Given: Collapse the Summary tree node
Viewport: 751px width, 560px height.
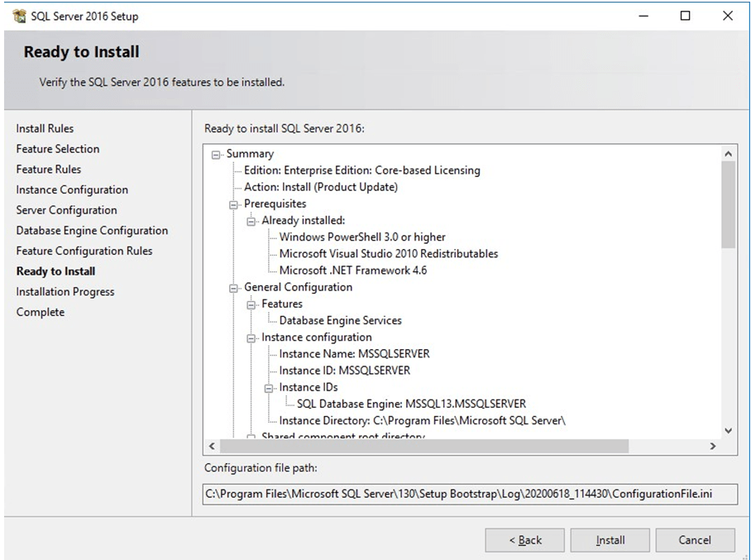Looking at the screenshot, I should point(217,154).
